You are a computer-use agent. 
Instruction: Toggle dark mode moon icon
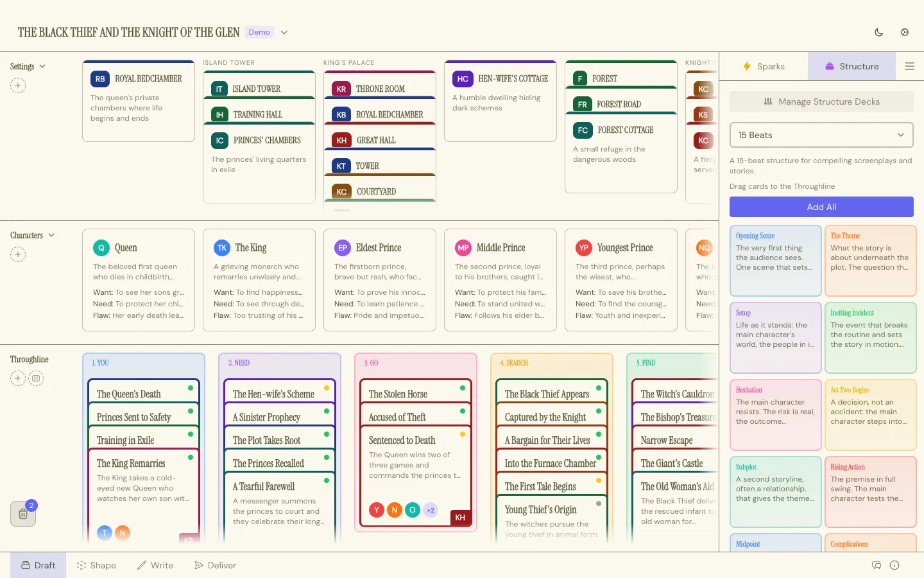(879, 32)
